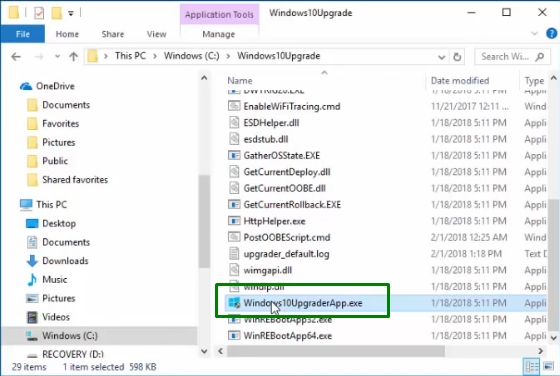Open the address bar history dropdown
The image size is (560, 376).
[441, 57]
